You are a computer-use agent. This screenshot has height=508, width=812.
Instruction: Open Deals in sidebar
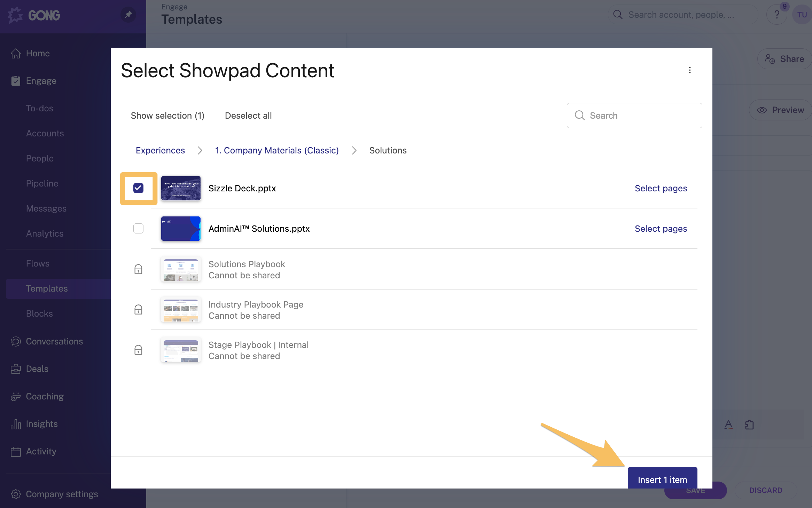[x=37, y=369]
